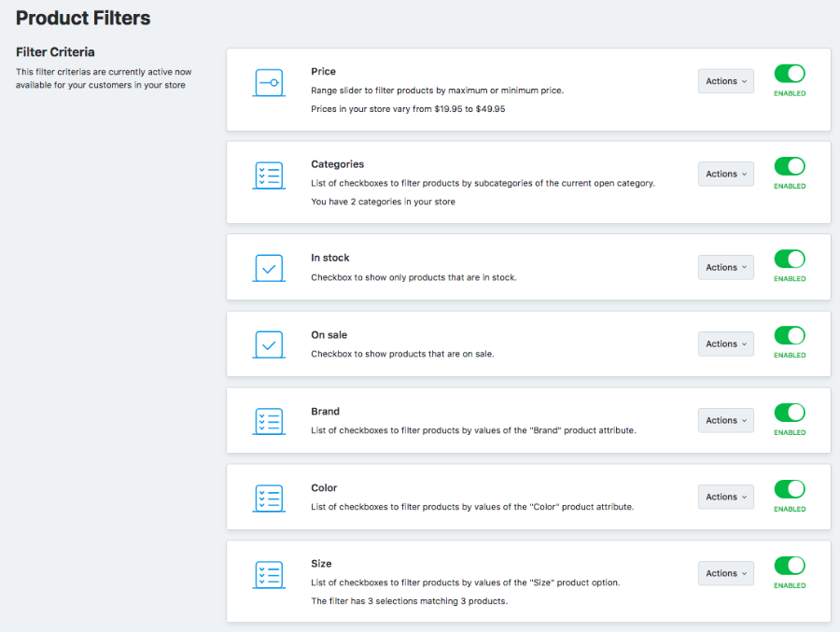Click ENABLED label under Size toggle
This screenshot has width=840, height=632.
(790, 585)
